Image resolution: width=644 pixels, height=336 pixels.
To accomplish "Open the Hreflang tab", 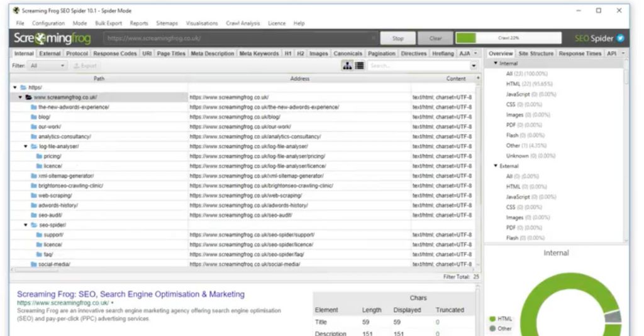I will click(443, 53).
